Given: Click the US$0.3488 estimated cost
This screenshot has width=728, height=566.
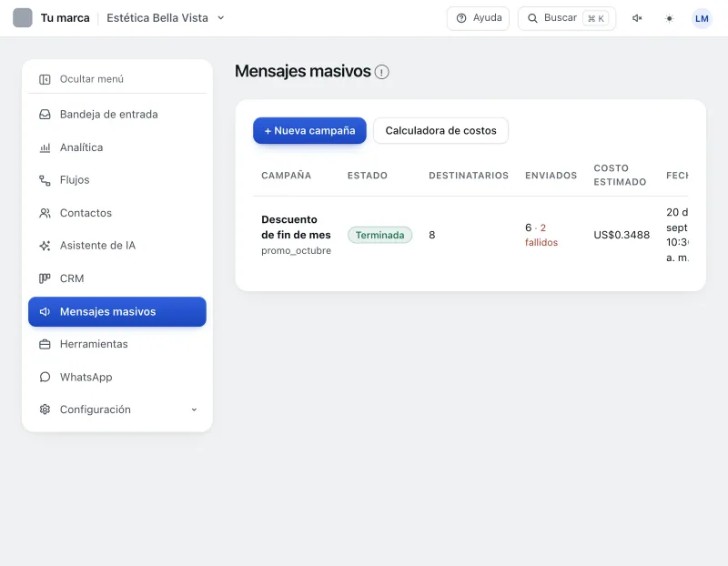Looking at the screenshot, I should (x=622, y=235).
